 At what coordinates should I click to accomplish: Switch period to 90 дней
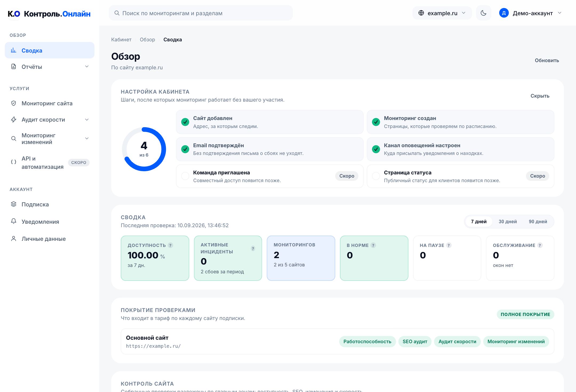point(538,222)
